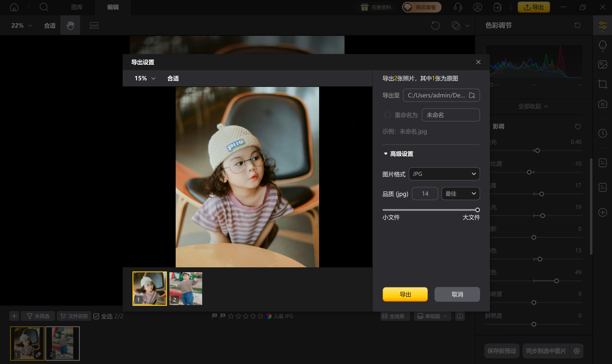The image size is (612, 364).
Task: Open the crop tool in sidebar
Action: click(x=602, y=84)
